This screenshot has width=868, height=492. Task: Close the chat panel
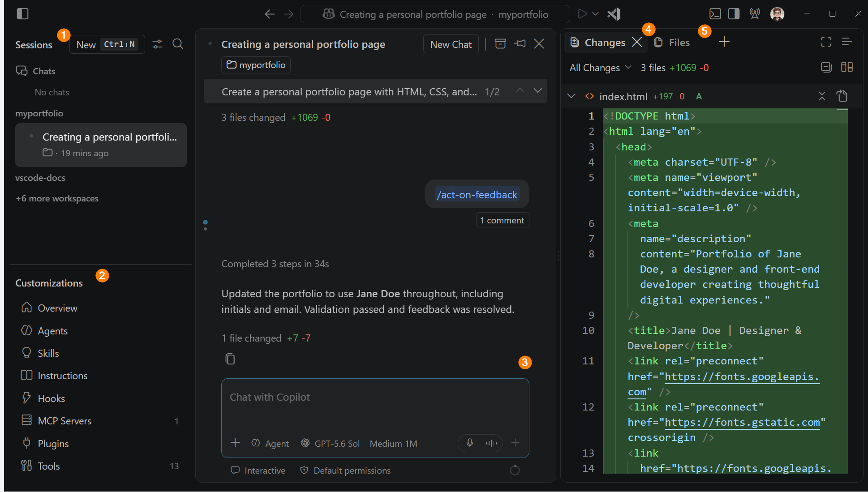pyautogui.click(x=539, y=43)
